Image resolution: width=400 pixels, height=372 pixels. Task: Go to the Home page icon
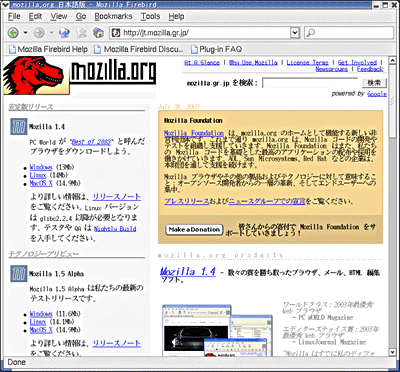coord(98,33)
